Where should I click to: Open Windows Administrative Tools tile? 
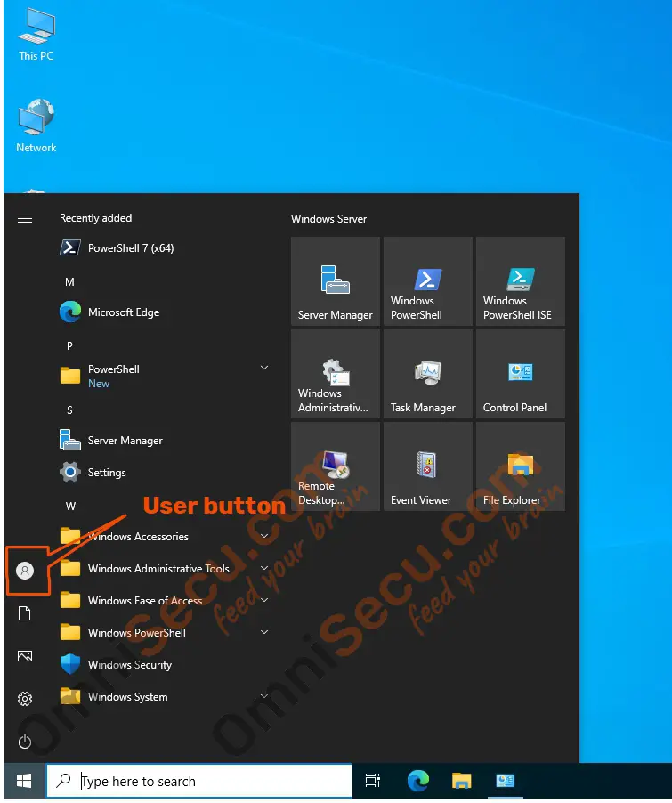click(x=336, y=374)
